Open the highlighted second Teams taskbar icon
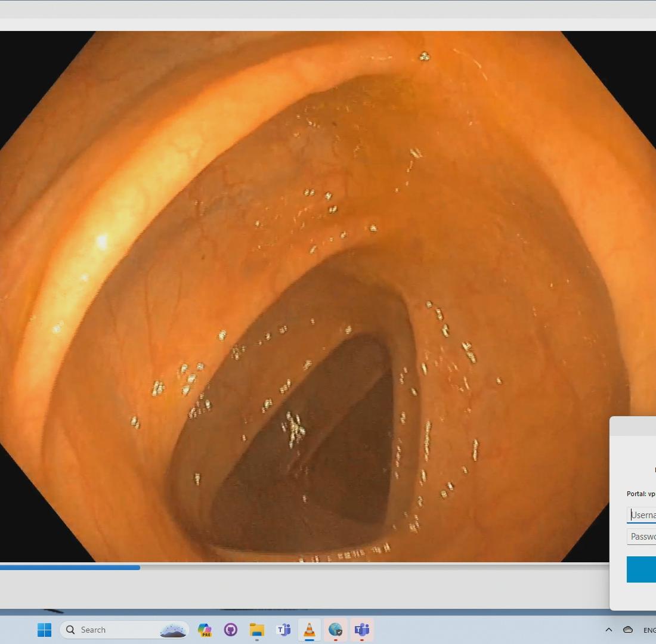Screen dimensions: 656x644 pyautogui.click(x=362, y=629)
